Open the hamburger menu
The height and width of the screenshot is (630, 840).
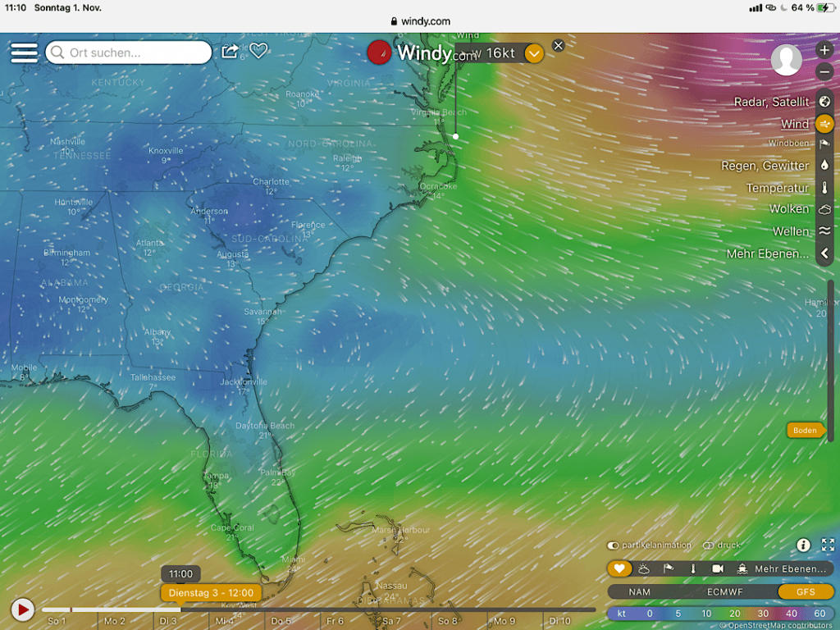tap(24, 52)
